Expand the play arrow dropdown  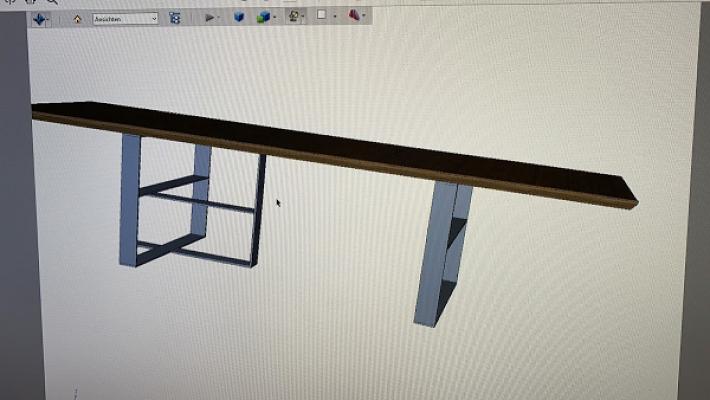(218, 17)
